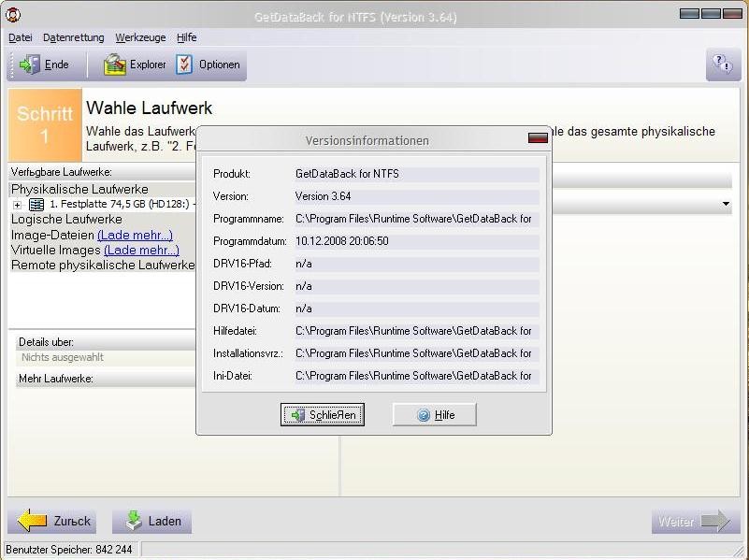This screenshot has height=560, width=749.
Task: Click the Laden button
Action: tap(151, 521)
